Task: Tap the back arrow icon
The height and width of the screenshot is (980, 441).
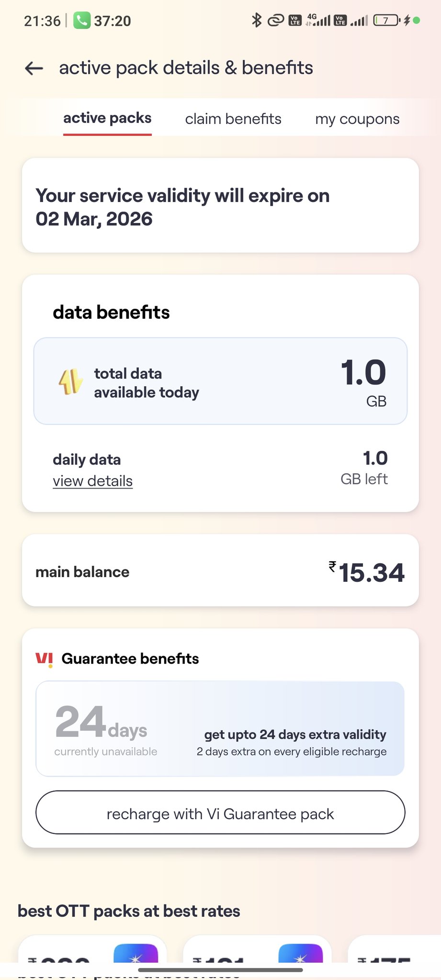Action: (x=34, y=68)
